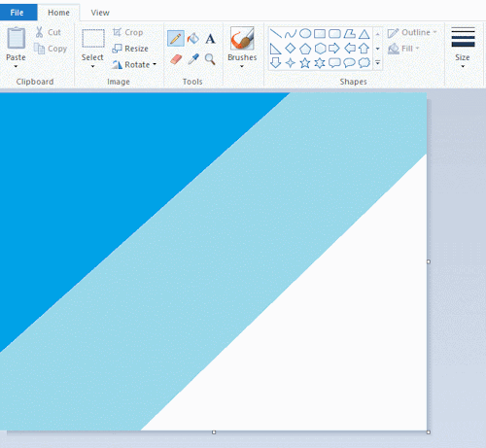Choose the Rounded rectangle shape
The height and width of the screenshot is (448, 486).
click(334, 33)
